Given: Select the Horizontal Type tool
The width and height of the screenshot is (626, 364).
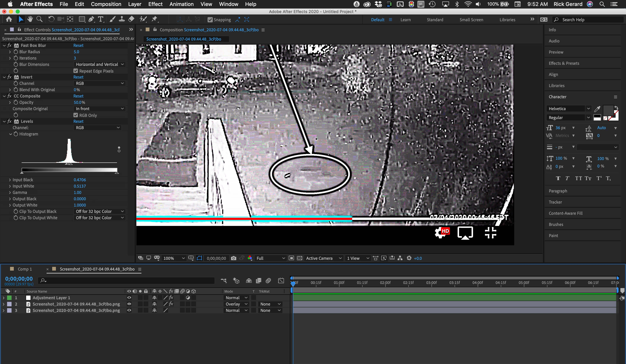Looking at the screenshot, I should [101, 19].
